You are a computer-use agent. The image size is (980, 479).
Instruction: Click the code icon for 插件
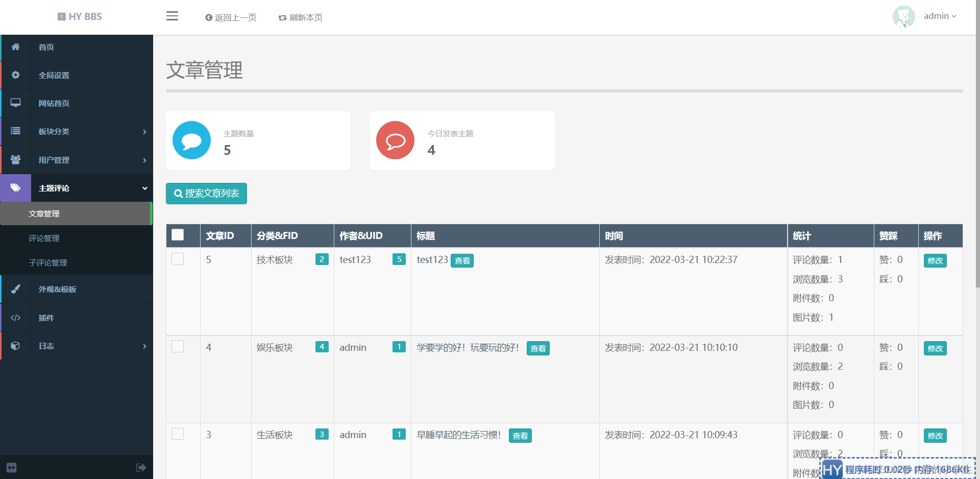[x=15, y=318]
